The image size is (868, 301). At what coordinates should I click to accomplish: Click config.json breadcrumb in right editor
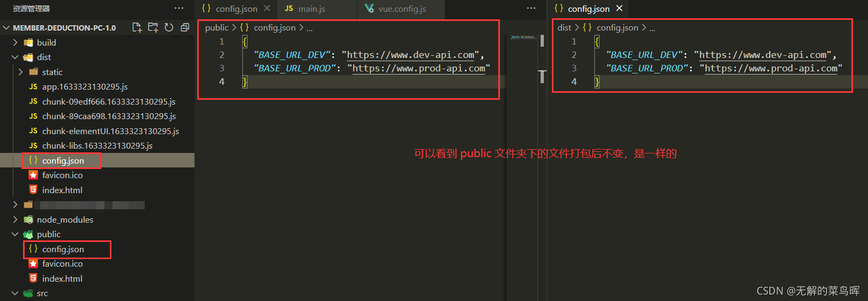[617, 28]
